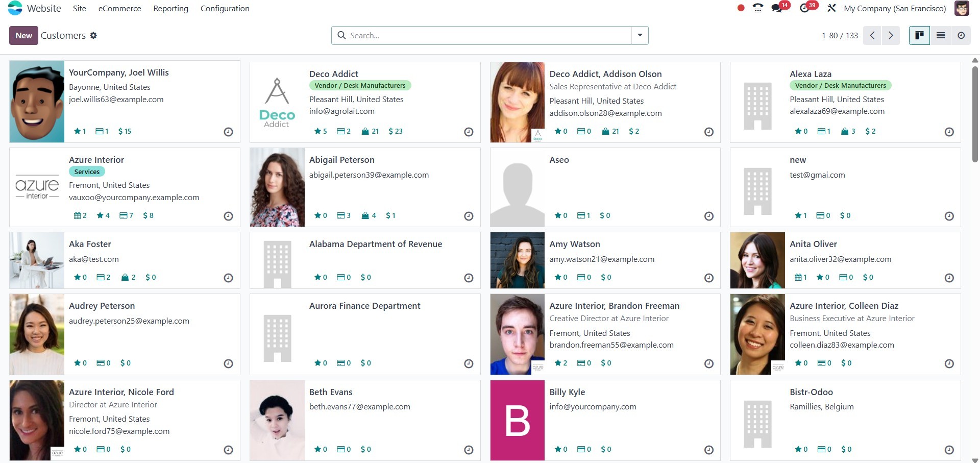The width and height of the screenshot is (980, 463).
Task: Click email beth.evans77@example.com
Action: click(360, 406)
